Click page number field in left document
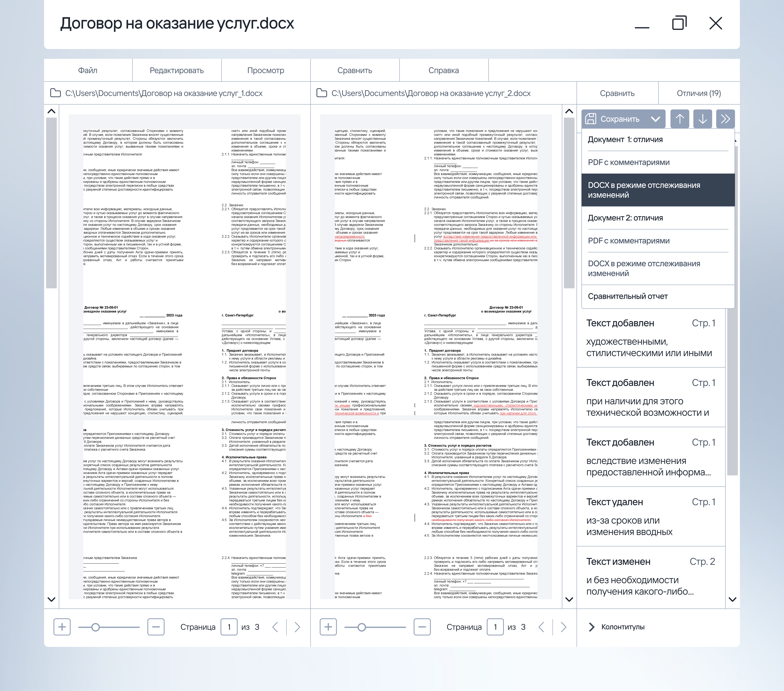Image resolution: width=784 pixels, height=691 pixels. point(229,627)
